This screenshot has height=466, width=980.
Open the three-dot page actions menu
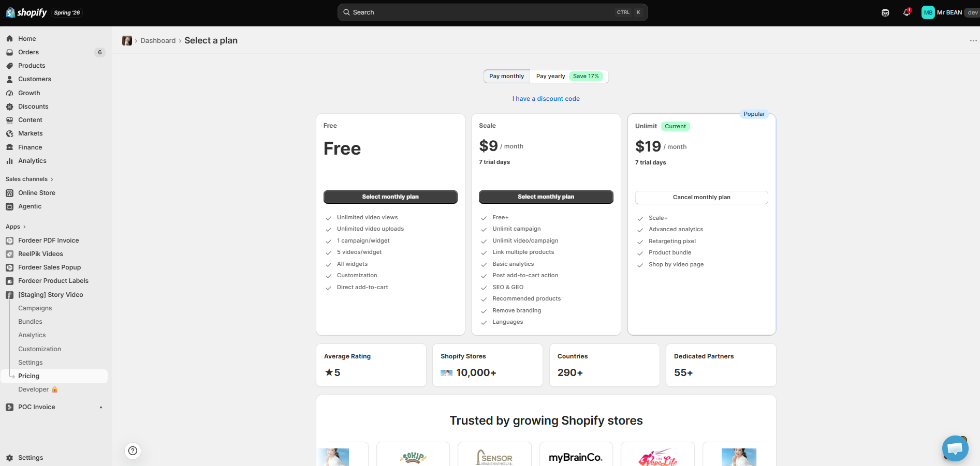(x=973, y=41)
